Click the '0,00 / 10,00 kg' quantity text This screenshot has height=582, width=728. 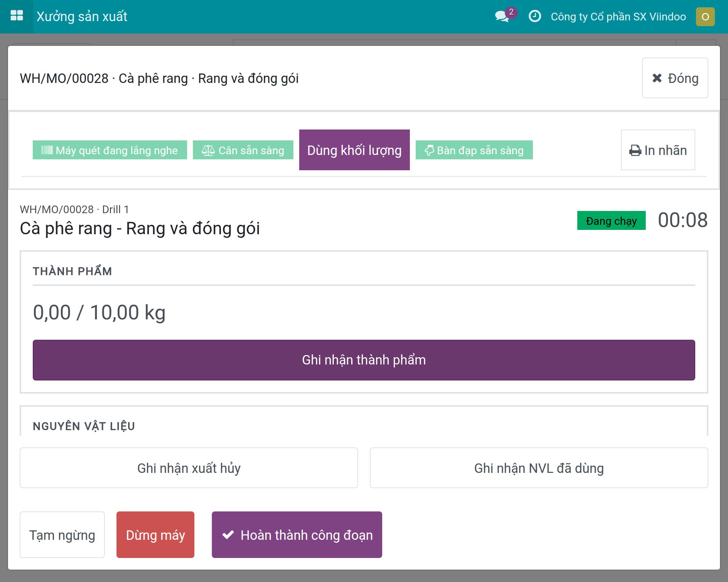tap(99, 313)
